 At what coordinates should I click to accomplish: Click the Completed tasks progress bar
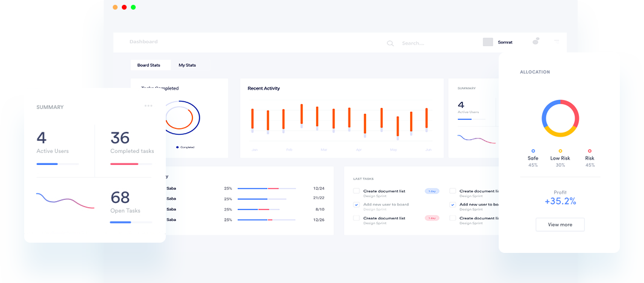point(131,164)
